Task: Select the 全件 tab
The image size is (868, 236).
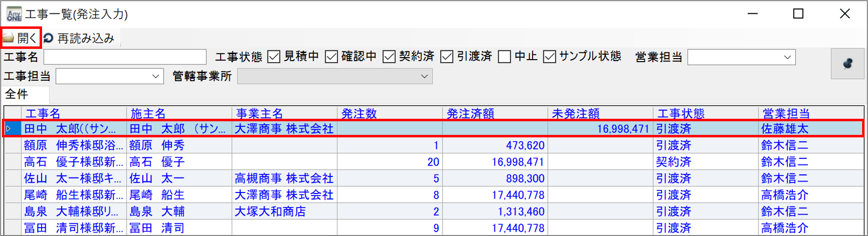Action: click(17, 94)
